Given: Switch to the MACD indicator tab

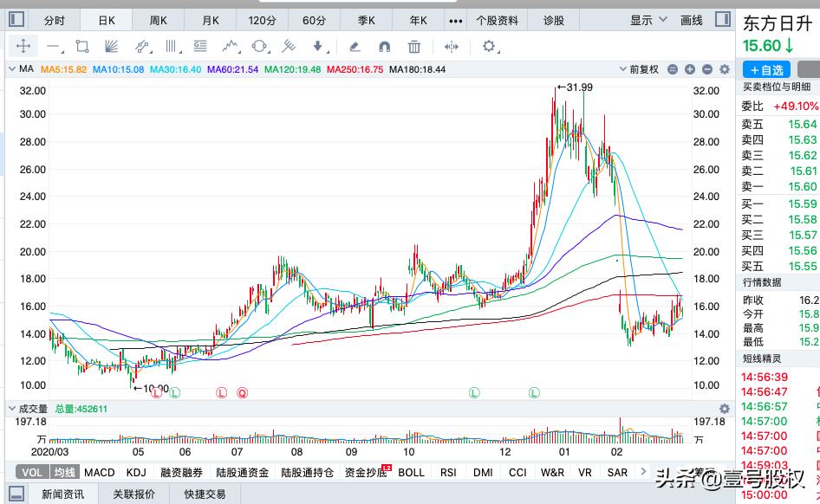Looking at the screenshot, I should coord(99,472).
